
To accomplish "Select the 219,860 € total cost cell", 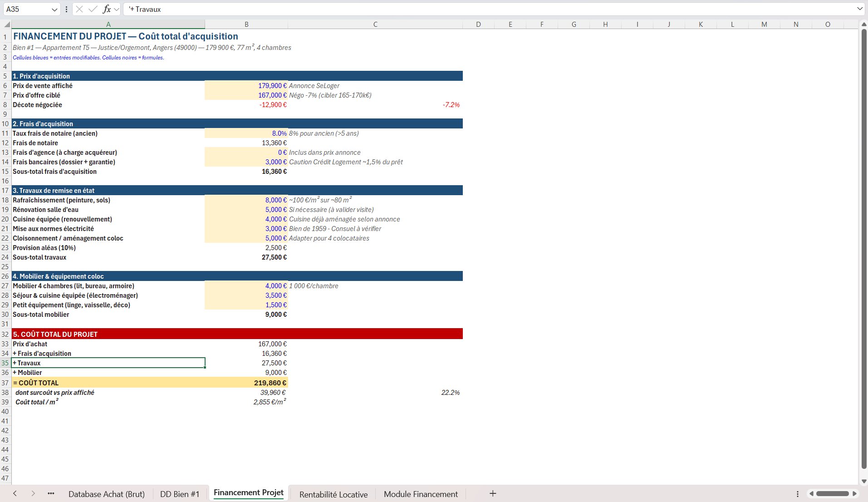I will [x=246, y=383].
